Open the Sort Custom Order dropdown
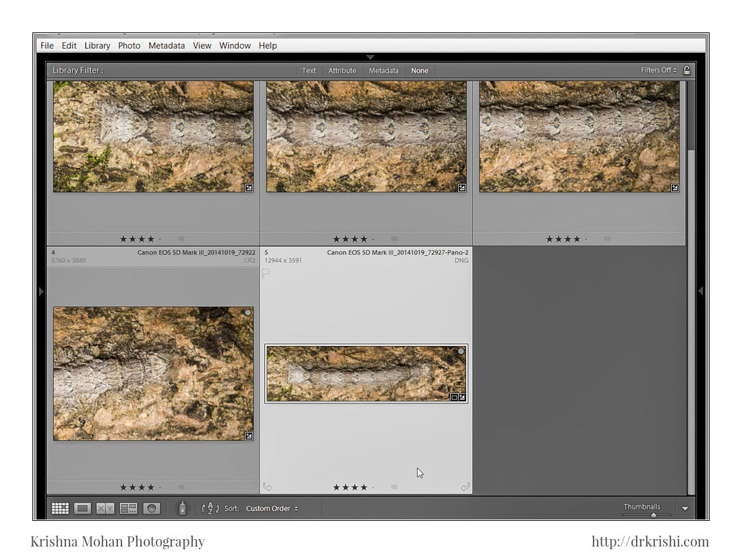The image size is (742, 560). (x=272, y=508)
